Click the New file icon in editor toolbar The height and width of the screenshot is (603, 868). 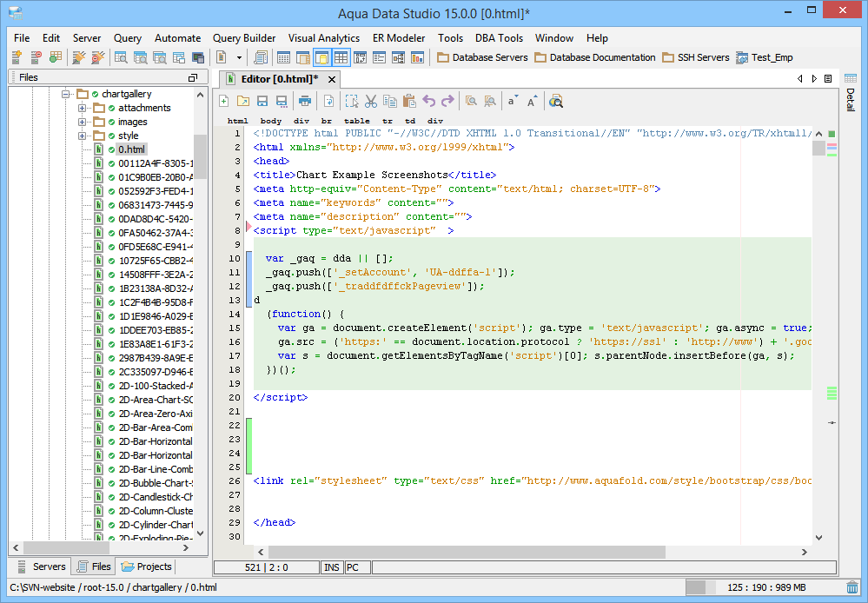[224, 101]
